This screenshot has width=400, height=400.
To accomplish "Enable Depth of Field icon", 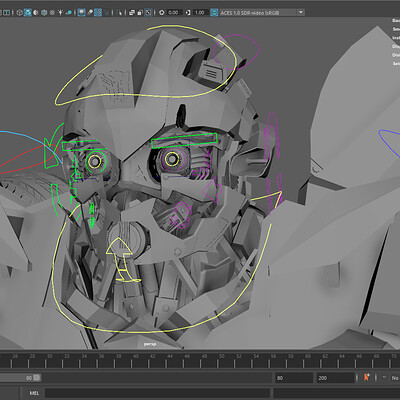I will [106, 13].
